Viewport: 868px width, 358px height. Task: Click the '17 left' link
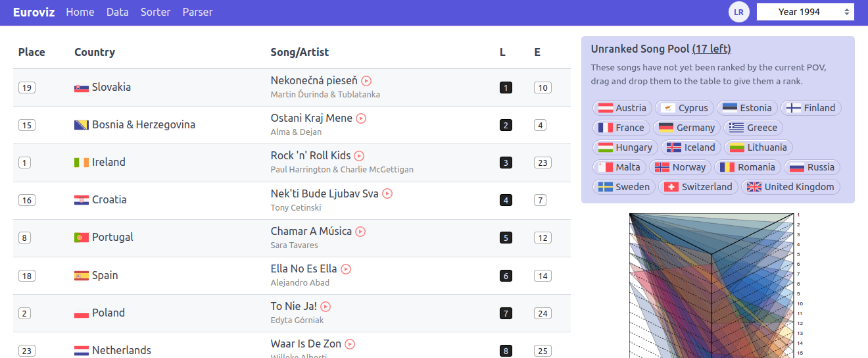click(711, 49)
